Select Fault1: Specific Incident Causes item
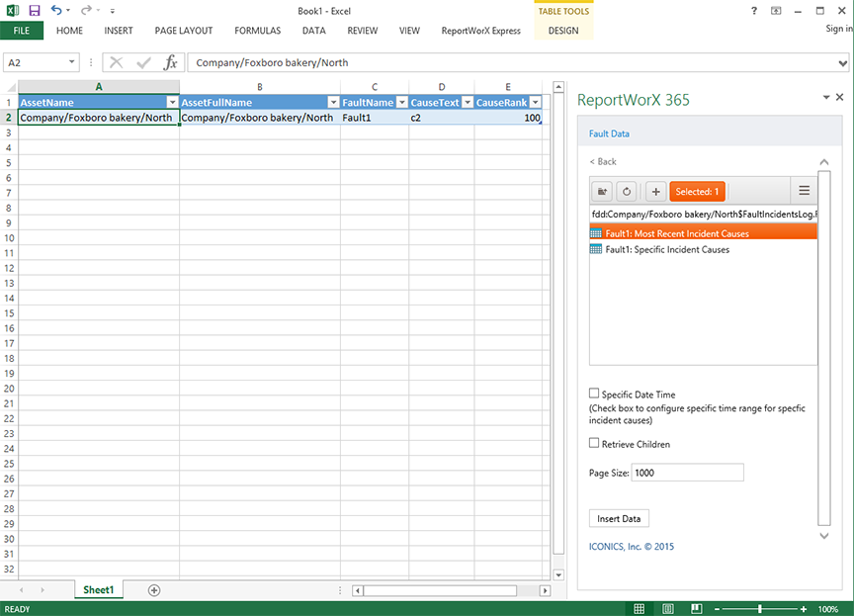Viewport: 854px width, 616px height. coord(667,249)
